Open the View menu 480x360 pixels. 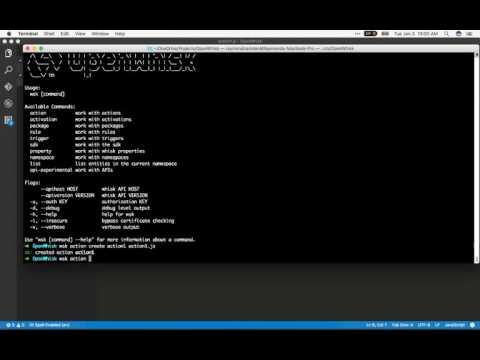pos(80,34)
